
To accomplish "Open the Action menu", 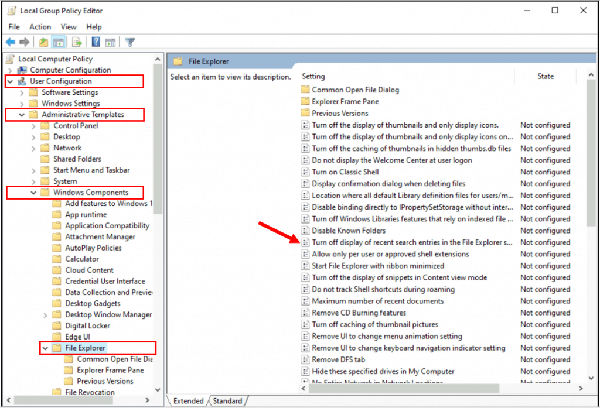I will (40, 27).
